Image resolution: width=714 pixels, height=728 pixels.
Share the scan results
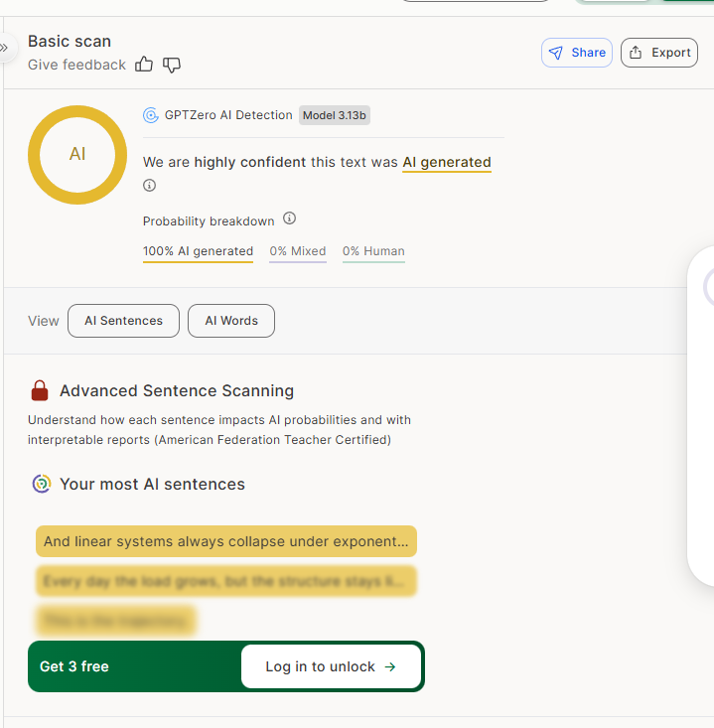pos(577,53)
